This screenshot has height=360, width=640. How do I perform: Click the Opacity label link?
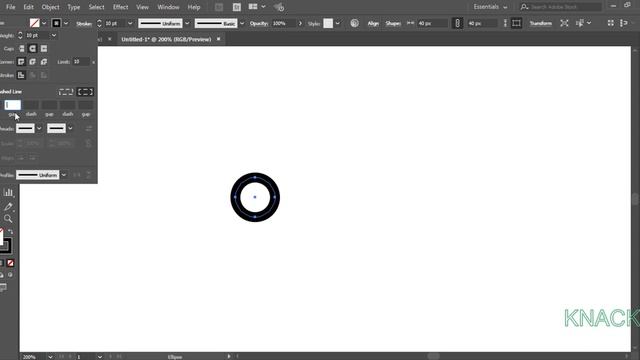(259, 24)
